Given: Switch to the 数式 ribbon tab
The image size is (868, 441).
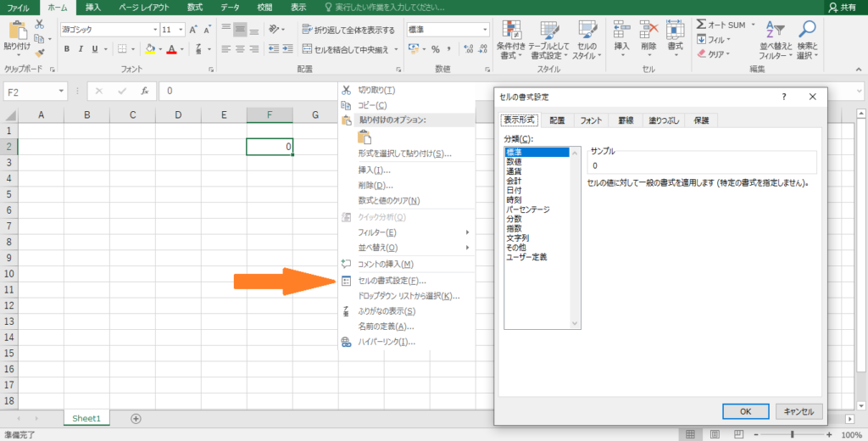Looking at the screenshot, I should coord(195,8).
